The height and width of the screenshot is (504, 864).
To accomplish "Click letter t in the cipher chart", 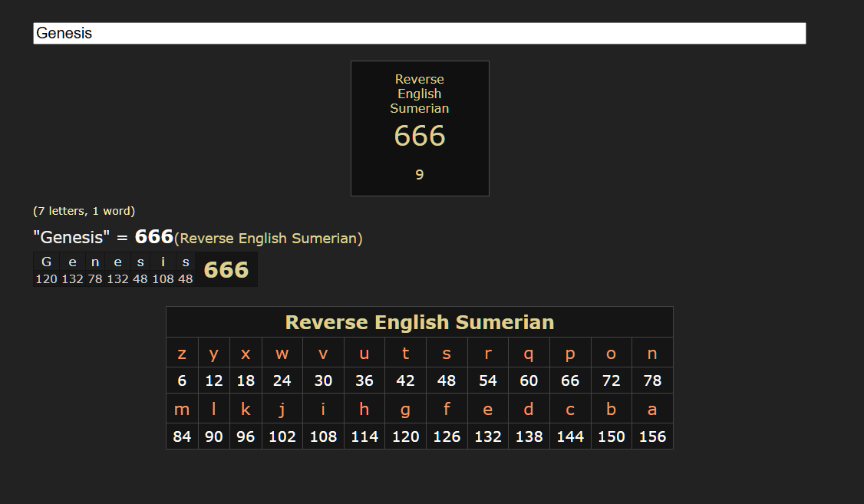I will [406, 353].
